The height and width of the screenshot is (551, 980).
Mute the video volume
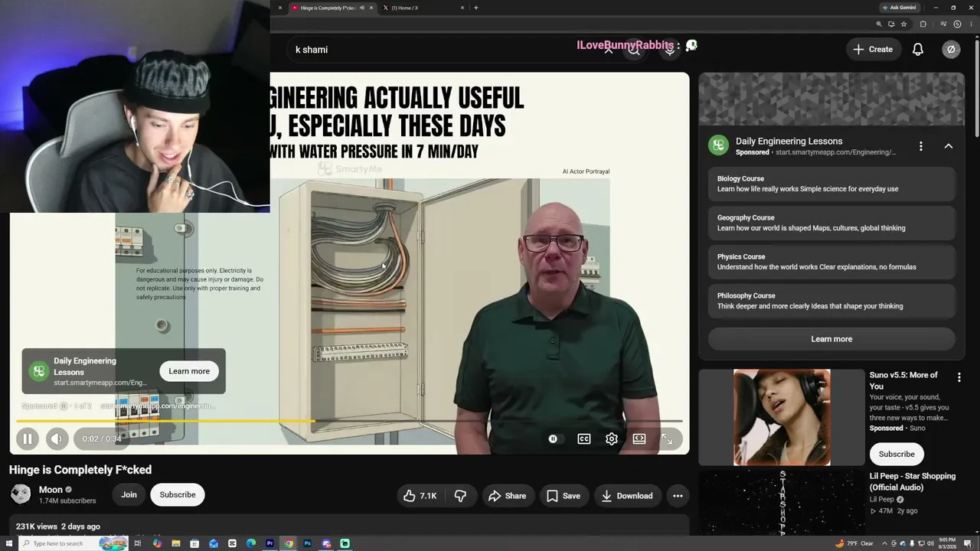coord(57,439)
